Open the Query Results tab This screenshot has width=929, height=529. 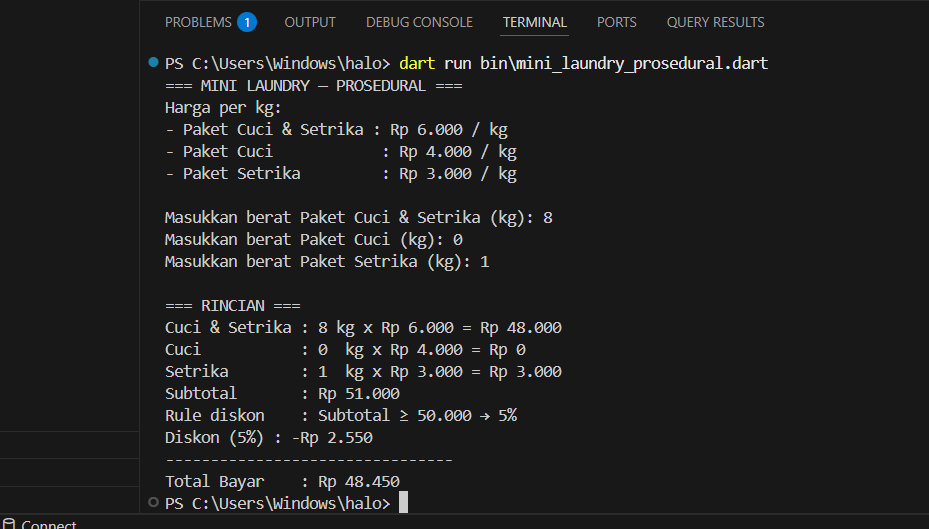pyautogui.click(x=715, y=22)
